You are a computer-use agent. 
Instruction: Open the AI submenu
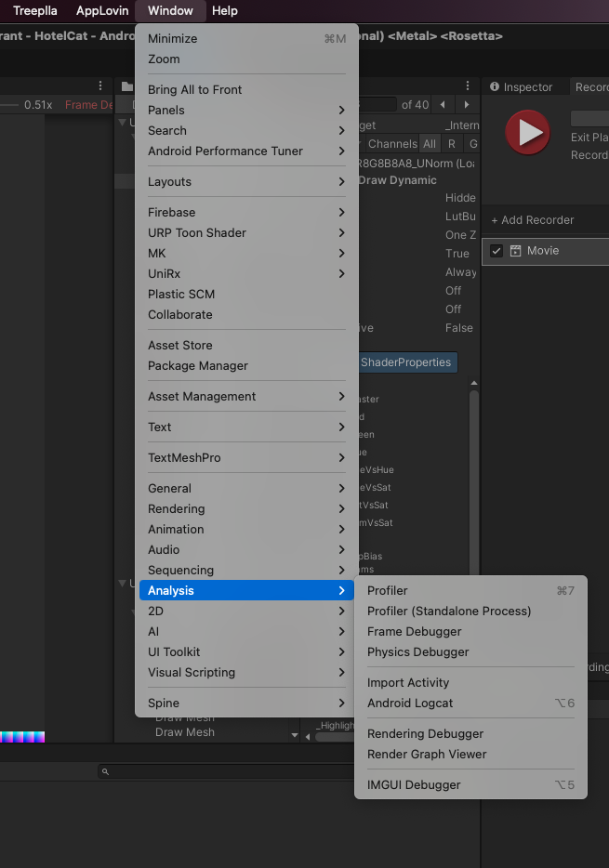(246, 632)
